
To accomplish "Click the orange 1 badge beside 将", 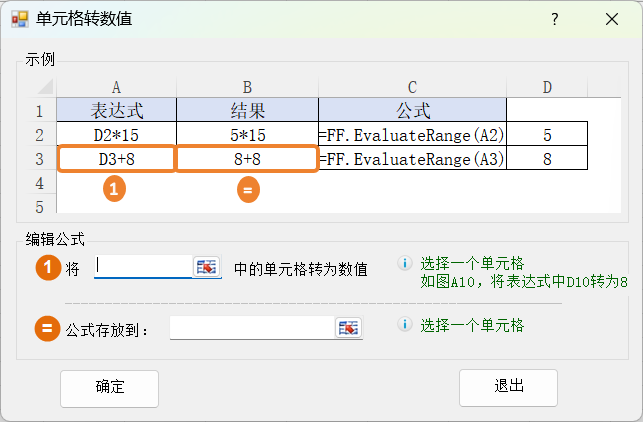I will pyautogui.click(x=46, y=268).
